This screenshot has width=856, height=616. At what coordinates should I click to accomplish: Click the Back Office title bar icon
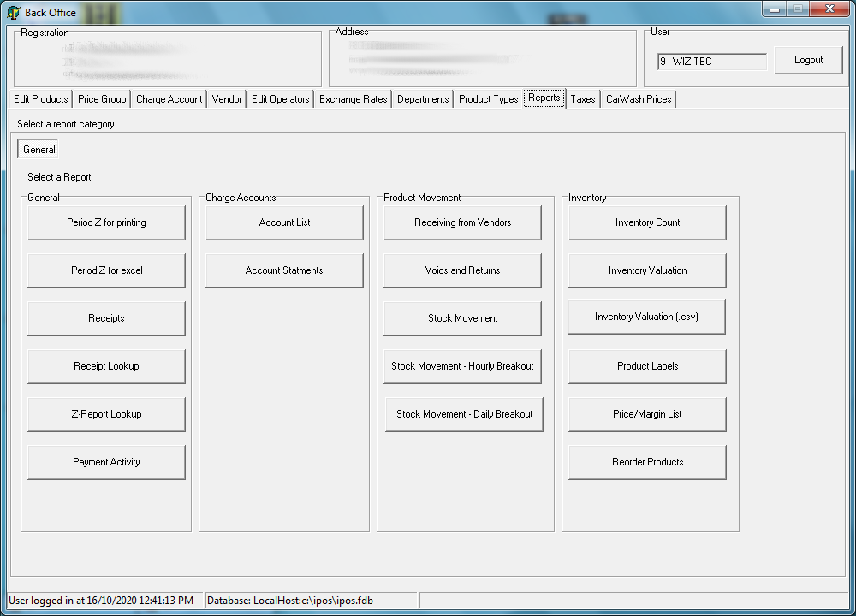tap(15, 12)
